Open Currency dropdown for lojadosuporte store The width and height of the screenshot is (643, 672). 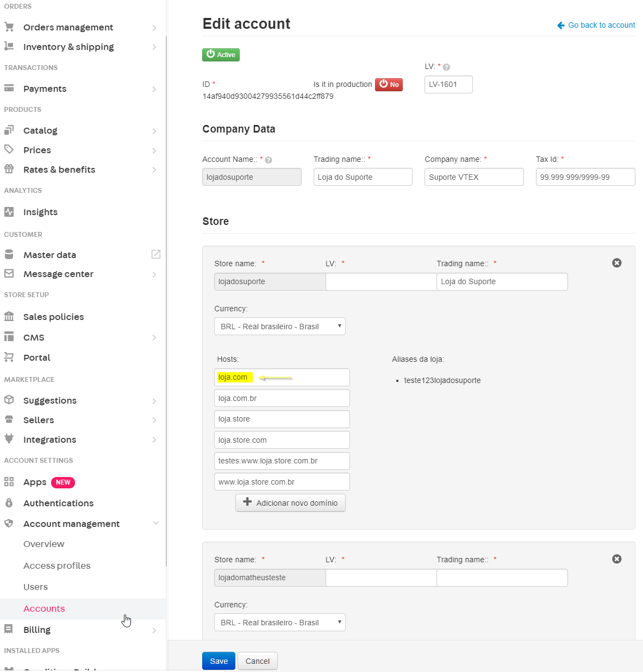279,326
